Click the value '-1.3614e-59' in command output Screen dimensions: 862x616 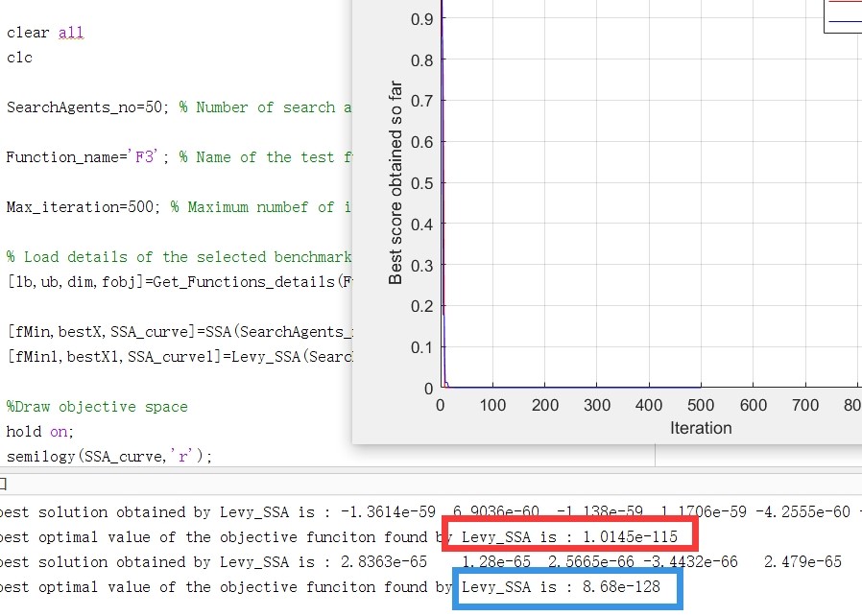click(x=388, y=512)
